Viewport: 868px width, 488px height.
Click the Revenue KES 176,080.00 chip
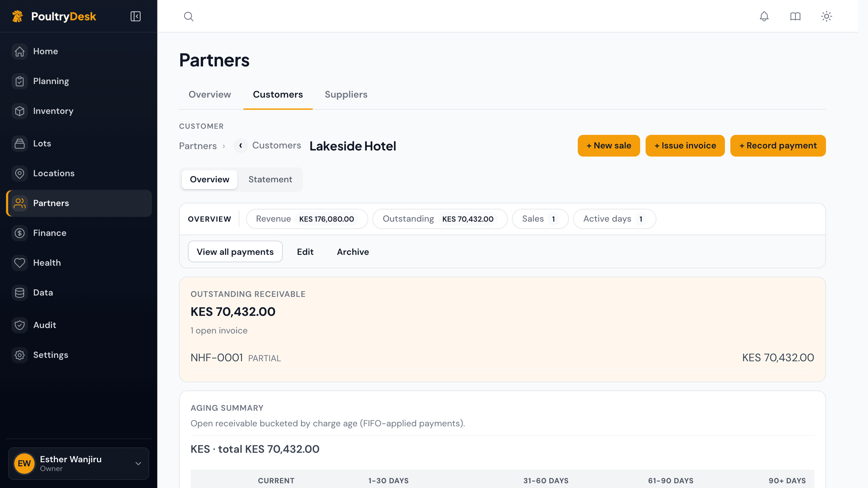pos(307,219)
